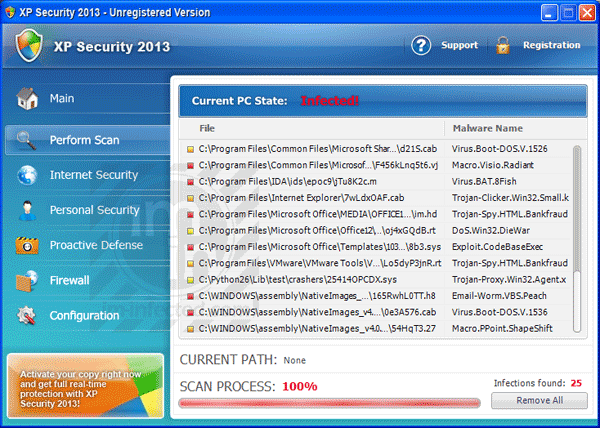Click threat icon next to jTu8K2c.m row
This screenshot has height=428, width=600.
coord(190,182)
